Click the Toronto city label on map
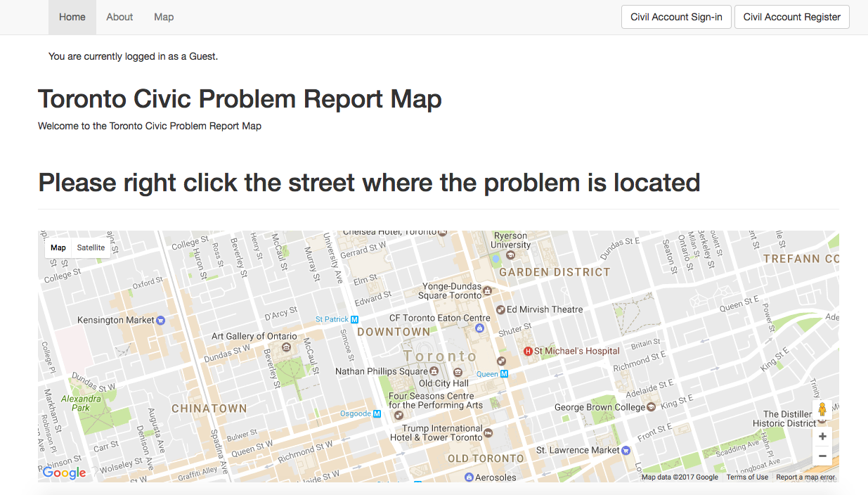The image size is (868, 495). tap(441, 356)
